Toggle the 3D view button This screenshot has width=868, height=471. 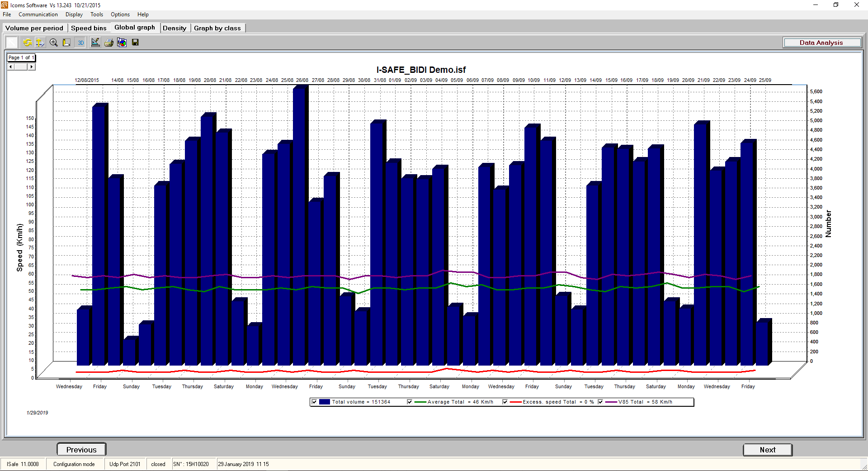80,42
